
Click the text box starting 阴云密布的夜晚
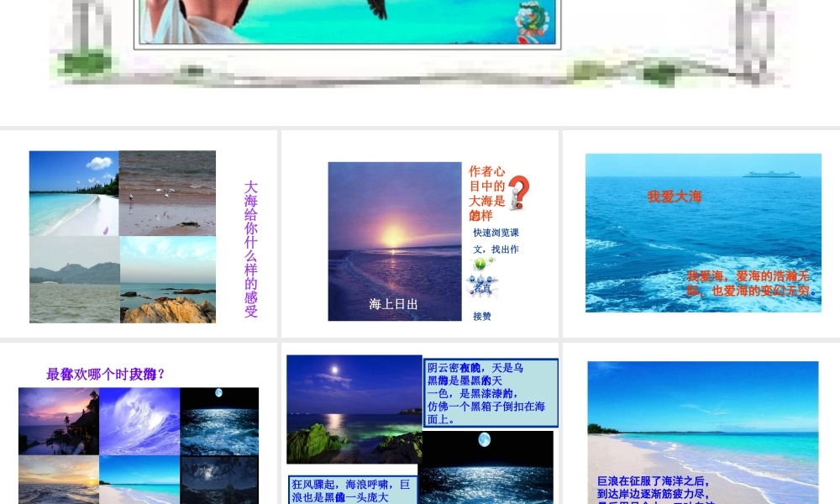coord(491,393)
